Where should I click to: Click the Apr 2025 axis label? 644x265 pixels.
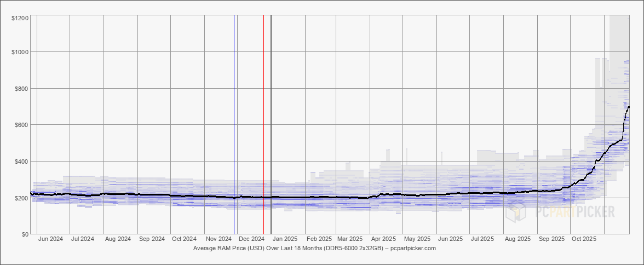[383, 239]
